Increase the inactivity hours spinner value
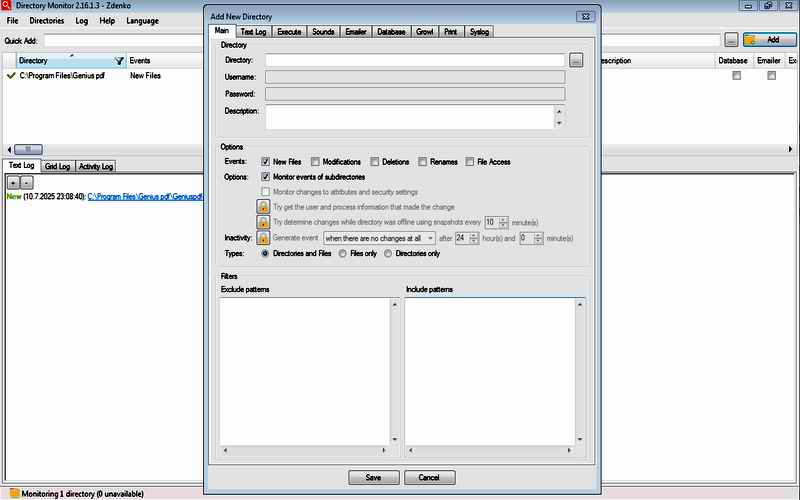The image size is (800, 500). click(473, 236)
